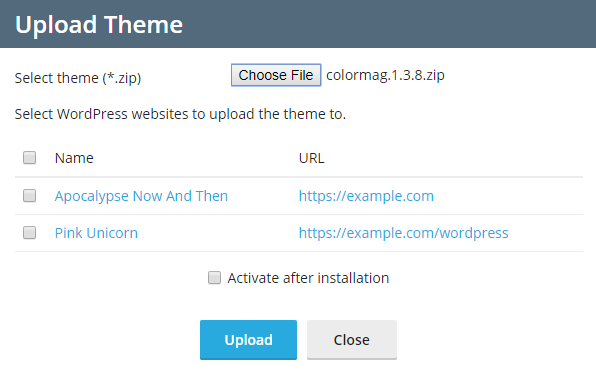
Task: Visit the https://example.com/wordpress URL link
Action: point(403,233)
